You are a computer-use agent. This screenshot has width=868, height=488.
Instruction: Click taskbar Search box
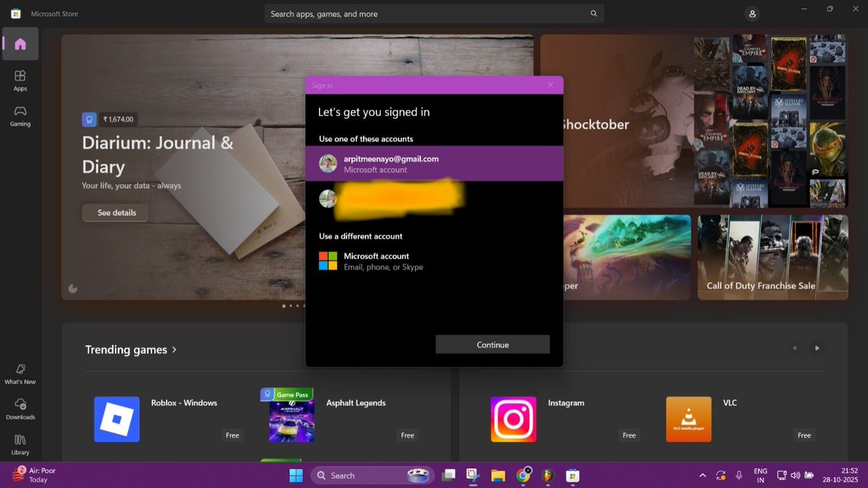(x=372, y=475)
